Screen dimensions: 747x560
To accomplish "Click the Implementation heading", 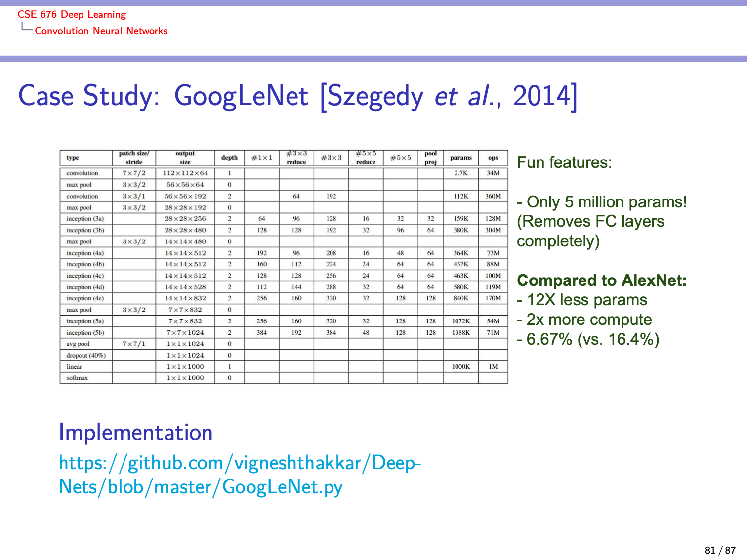I will [x=135, y=433].
